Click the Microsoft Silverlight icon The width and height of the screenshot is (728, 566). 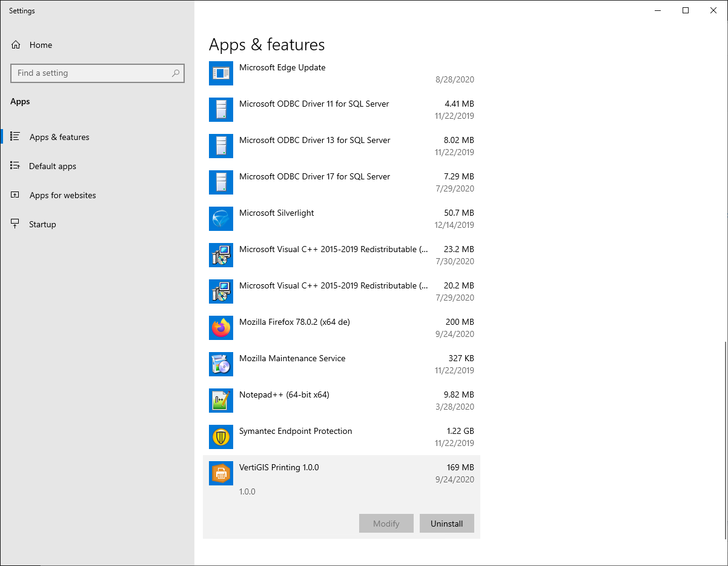pos(221,219)
